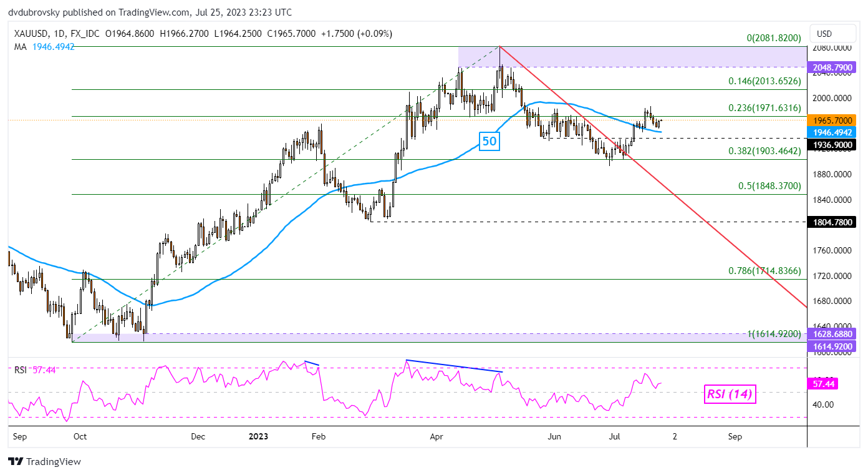The height and width of the screenshot is (475, 868).
Task: Click the Dec label on the time axis
Action: (198, 436)
